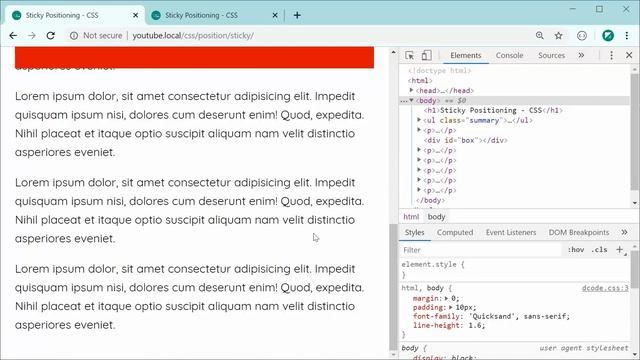Image resolution: width=640 pixels, height=360 pixels.
Task: Click the address bar URL
Action: point(193,36)
